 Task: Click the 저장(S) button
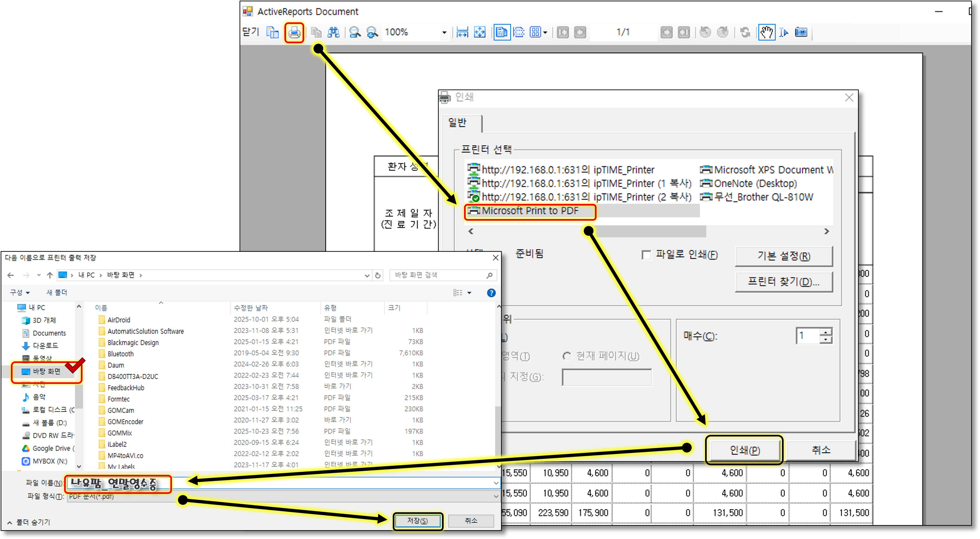click(x=417, y=521)
